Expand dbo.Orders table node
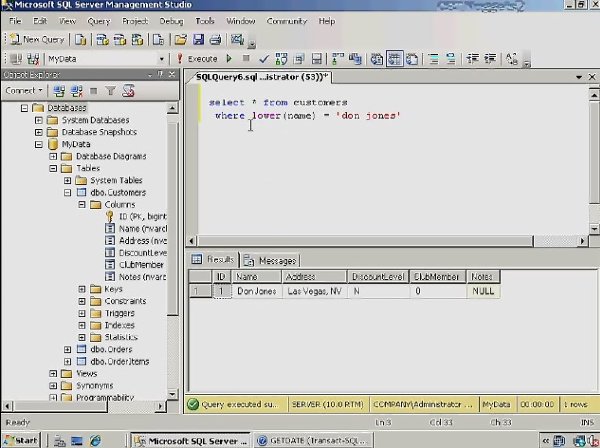The height and width of the screenshot is (448, 600). coord(68,349)
